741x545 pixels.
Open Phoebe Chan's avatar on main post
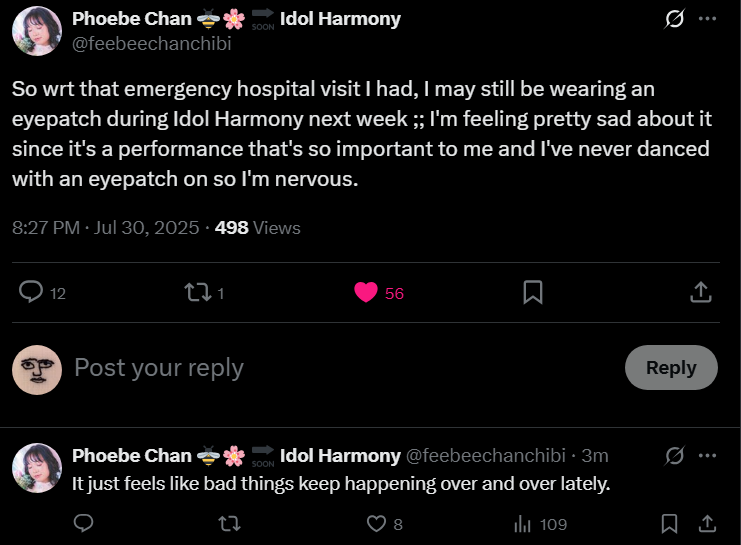37,30
